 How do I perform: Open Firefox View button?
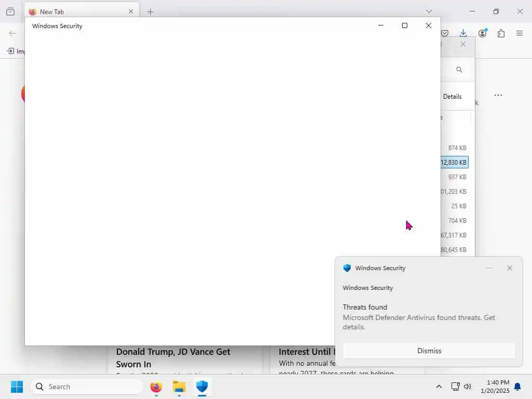(x=10, y=11)
